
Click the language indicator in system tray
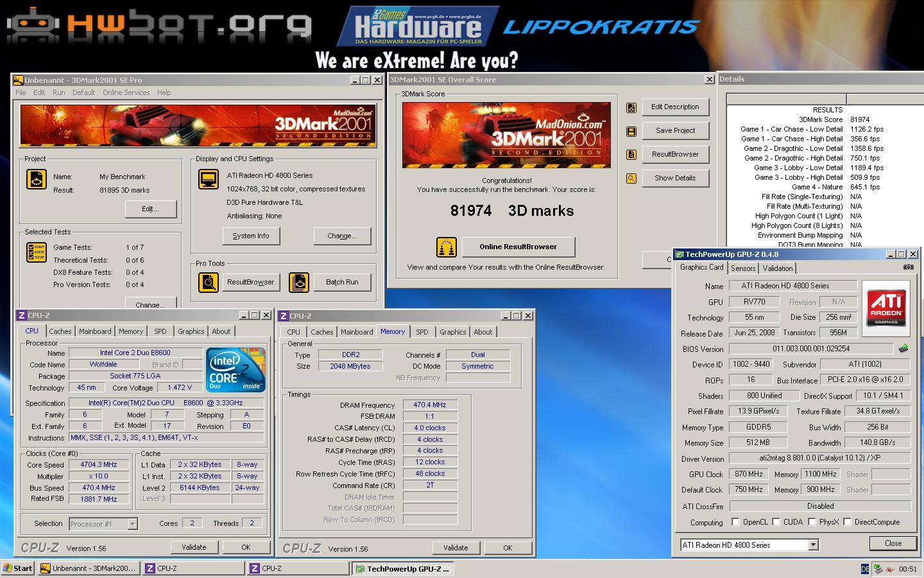pyautogui.click(x=865, y=569)
